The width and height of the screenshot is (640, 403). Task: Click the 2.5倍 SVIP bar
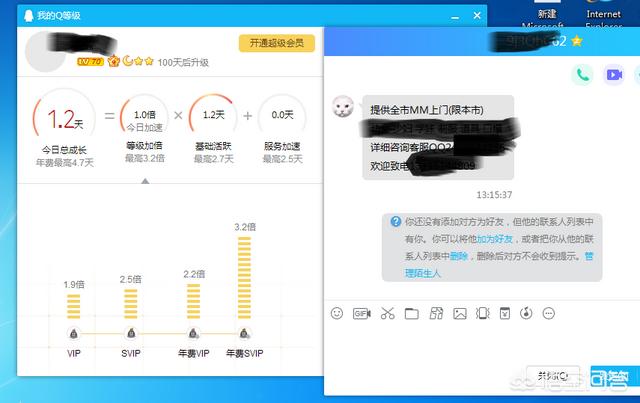click(x=131, y=304)
